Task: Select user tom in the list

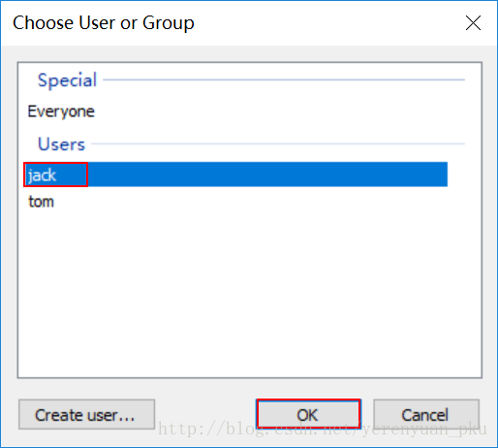Action: [41, 202]
